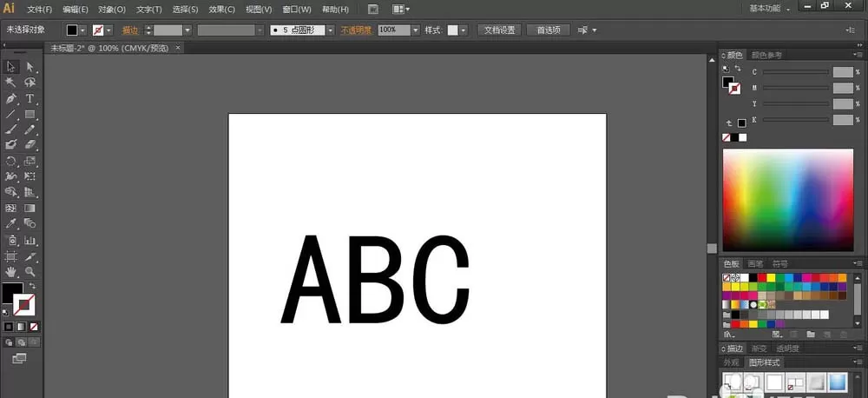This screenshot has height=398, width=868.
Task: Pick a color from the spectrum picker
Action: (788, 200)
